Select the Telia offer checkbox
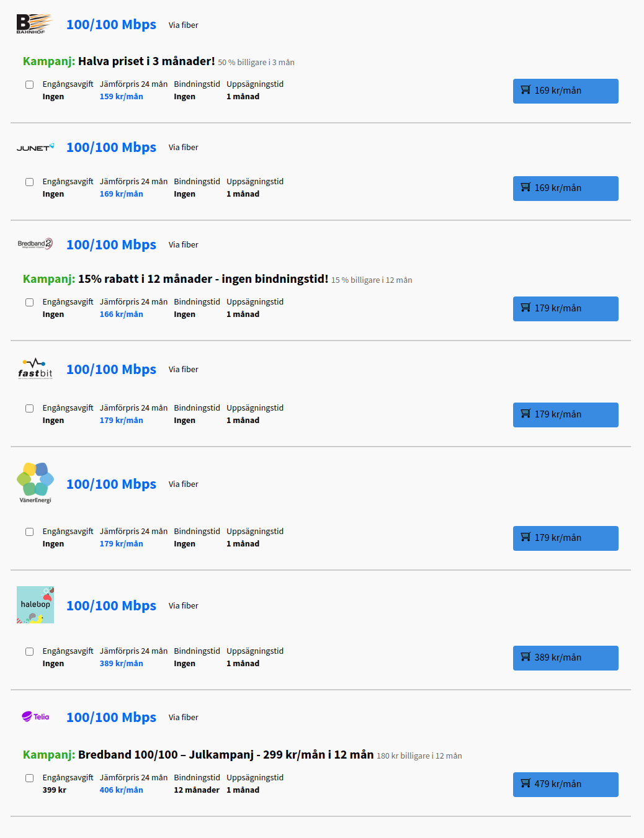This screenshot has width=644, height=838. point(29,778)
